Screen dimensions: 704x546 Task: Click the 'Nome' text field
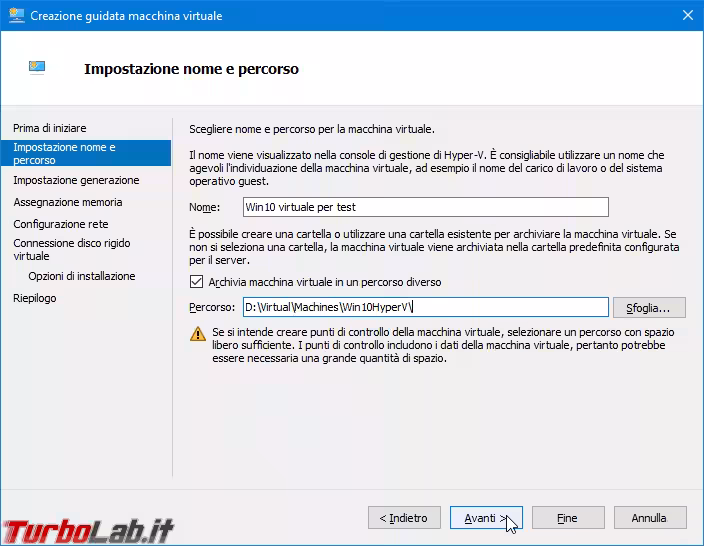(x=426, y=207)
